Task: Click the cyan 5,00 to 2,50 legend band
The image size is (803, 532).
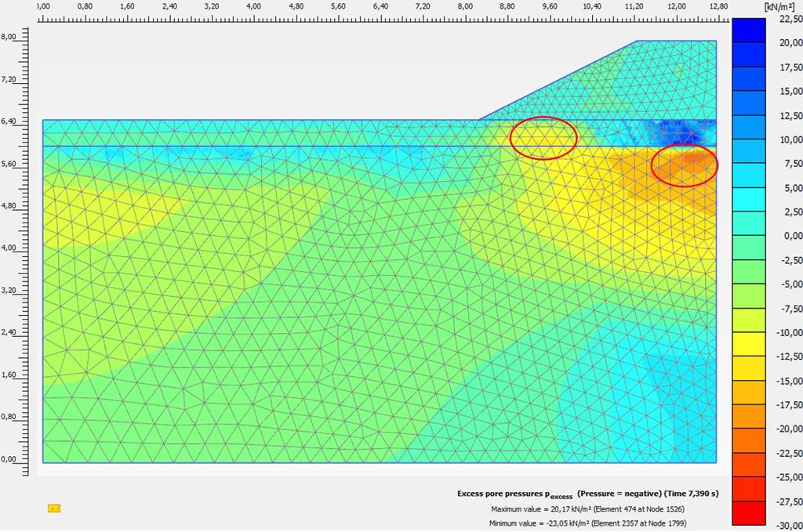Action: (748, 200)
